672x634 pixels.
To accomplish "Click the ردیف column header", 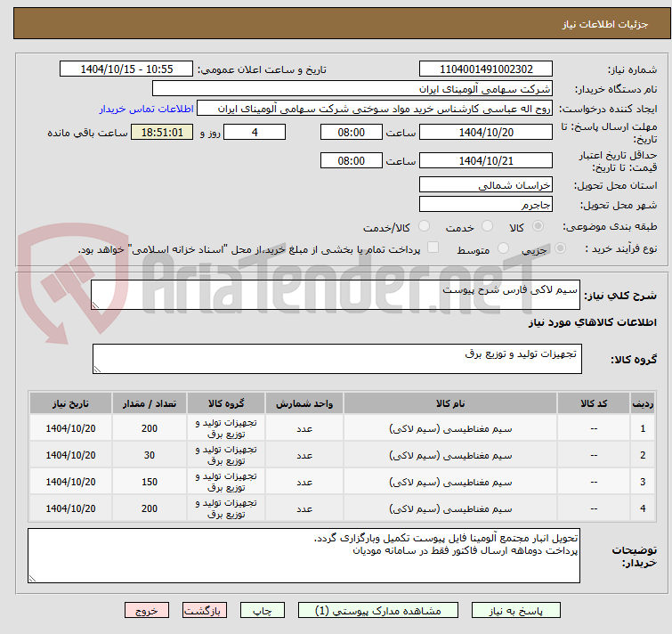I will pyautogui.click(x=643, y=403).
